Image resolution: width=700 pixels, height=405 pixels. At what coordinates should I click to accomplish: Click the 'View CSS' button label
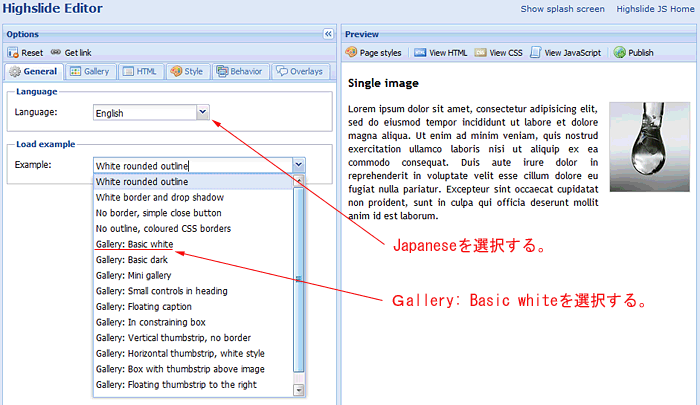pos(506,53)
